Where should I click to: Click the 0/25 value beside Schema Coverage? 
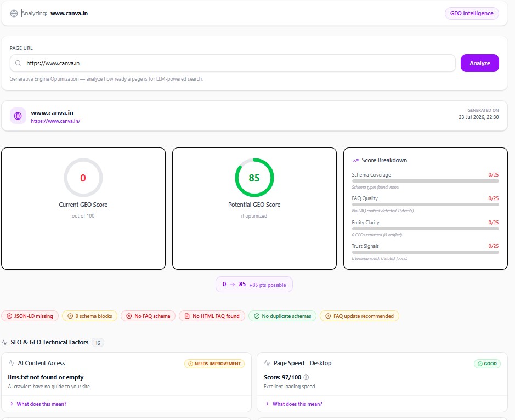click(493, 175)
